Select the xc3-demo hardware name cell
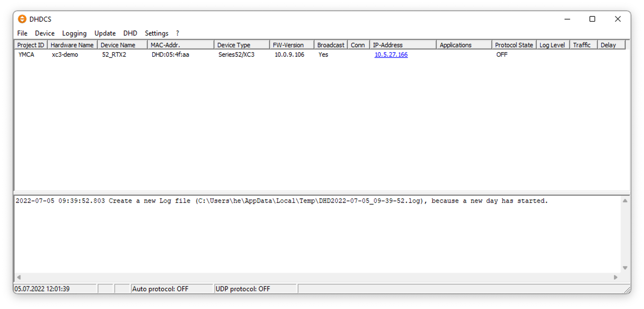Screen dimensions: 644x309 [x=65, y=54]
